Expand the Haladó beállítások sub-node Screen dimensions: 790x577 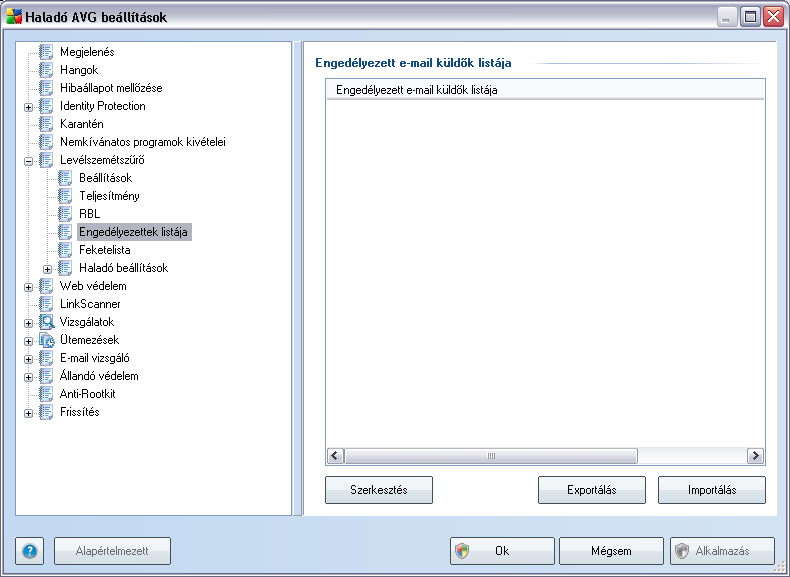pos(47,269)
